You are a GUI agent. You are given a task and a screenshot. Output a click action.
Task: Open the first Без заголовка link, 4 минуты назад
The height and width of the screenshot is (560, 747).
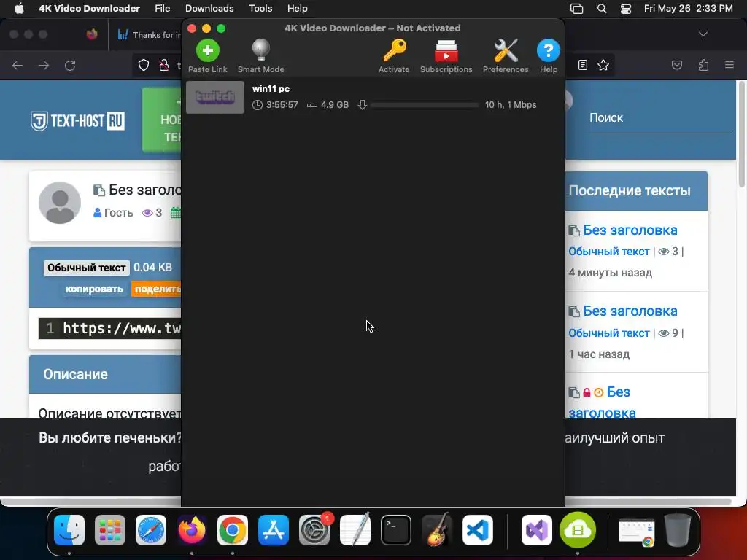point(630,230)
